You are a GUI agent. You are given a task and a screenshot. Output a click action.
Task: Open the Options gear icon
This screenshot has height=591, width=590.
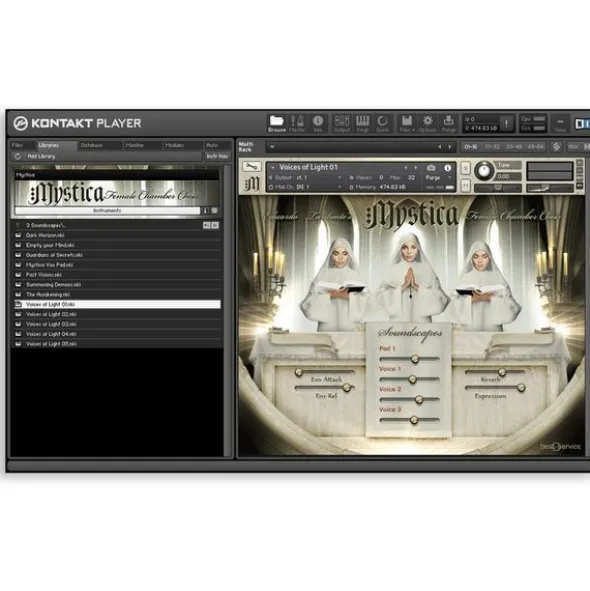pos(428,123)
